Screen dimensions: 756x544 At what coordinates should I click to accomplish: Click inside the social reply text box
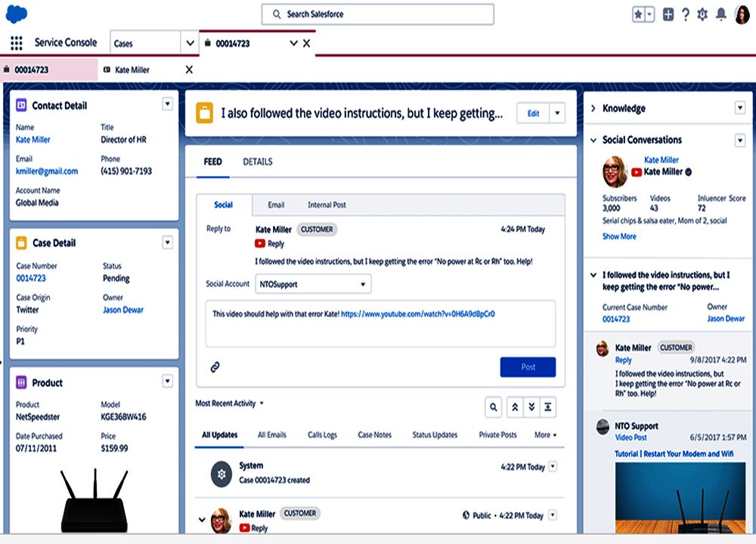click(380, 324)
